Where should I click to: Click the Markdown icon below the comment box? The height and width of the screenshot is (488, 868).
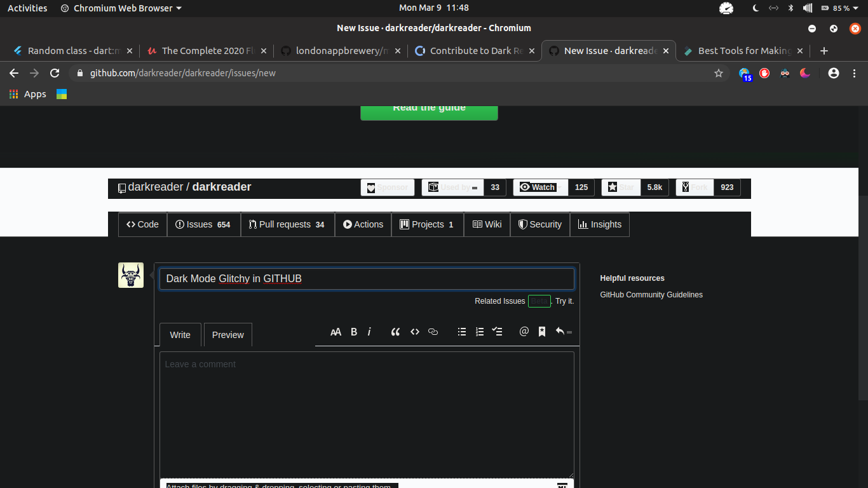(x=562, y=485)
